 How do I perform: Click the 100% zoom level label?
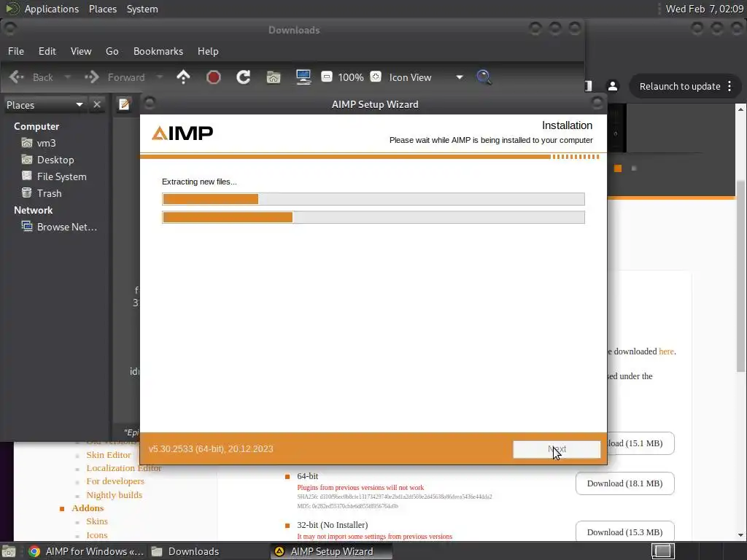pos(351,77)
